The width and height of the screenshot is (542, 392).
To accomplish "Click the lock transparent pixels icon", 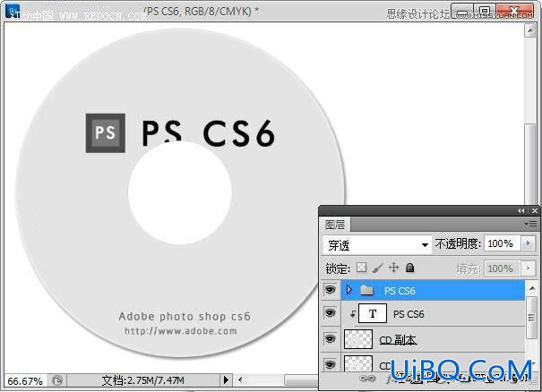I will click(x=362, y=268).
